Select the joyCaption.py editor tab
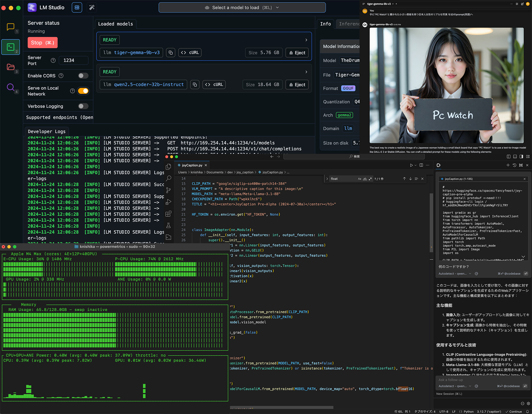 pos(192,165)
